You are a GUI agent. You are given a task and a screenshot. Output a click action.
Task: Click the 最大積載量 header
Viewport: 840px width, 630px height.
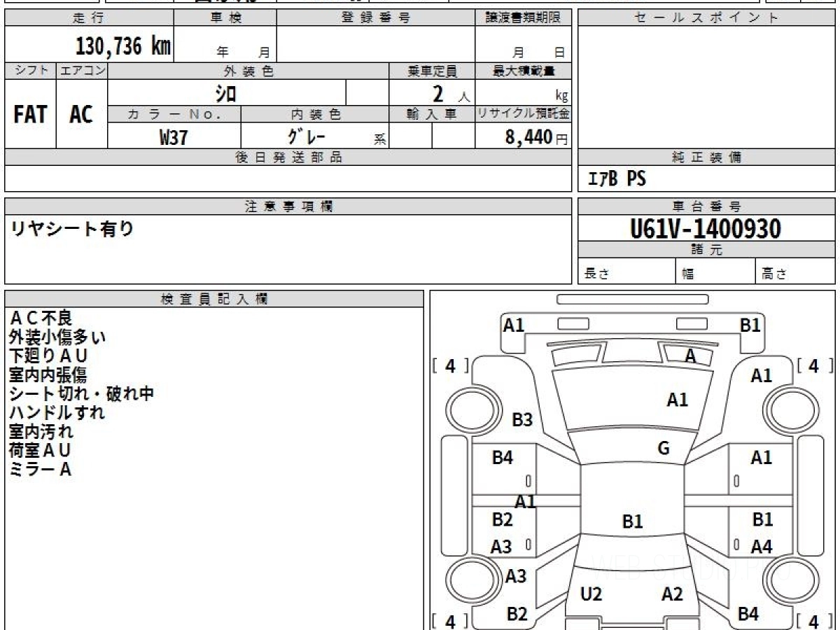(523, 71)
